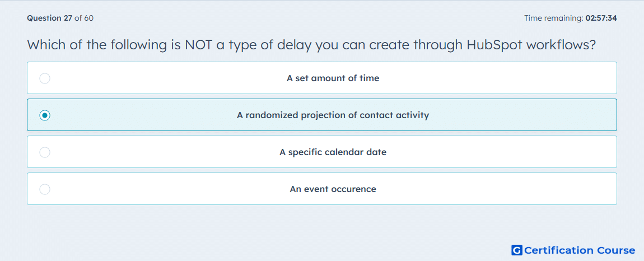The width and height of the screenshot is (644, 261).
Task: Click the word 'Course' in the bottom watermark
Action: click(x=615, y=250)
